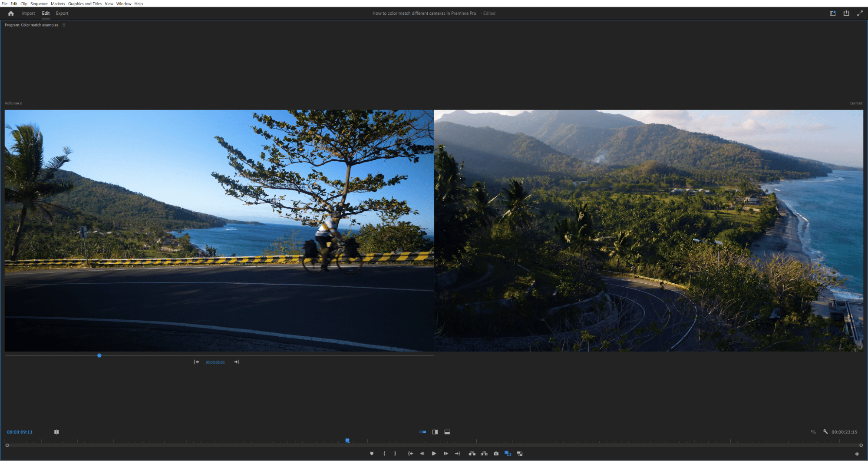Viewport: 868px width, 461px height.
Task: Select vertical split comparison mode
Action: pos(435,432)
